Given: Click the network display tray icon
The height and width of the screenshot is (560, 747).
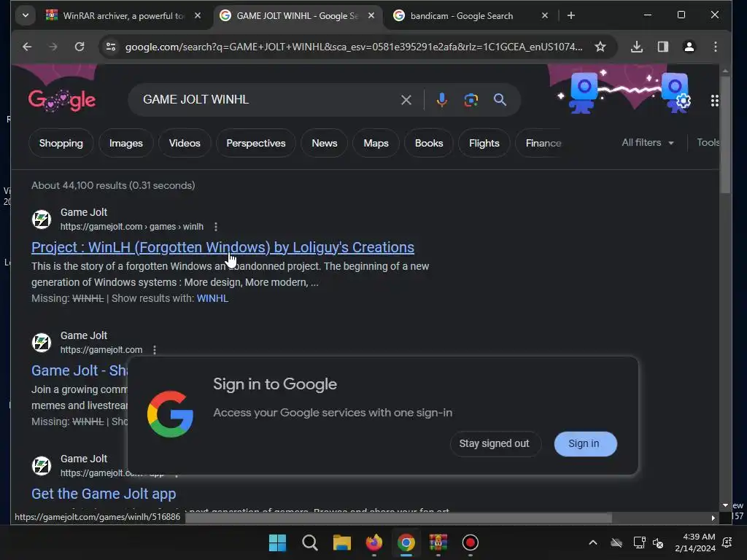Looking at the screenshot, I should coord(639,542).
